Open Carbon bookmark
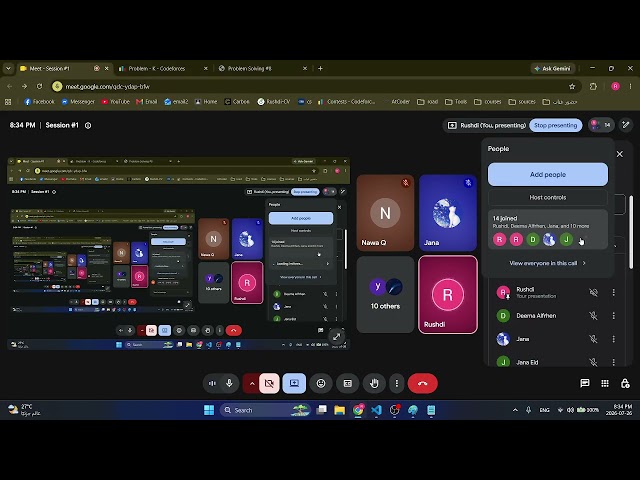Screen dimensions: 640x480 (x=237, y=102)
